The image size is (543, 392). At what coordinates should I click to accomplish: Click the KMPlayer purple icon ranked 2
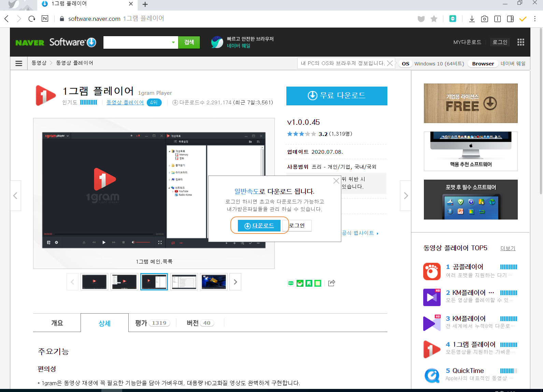[x=432, y=297]
